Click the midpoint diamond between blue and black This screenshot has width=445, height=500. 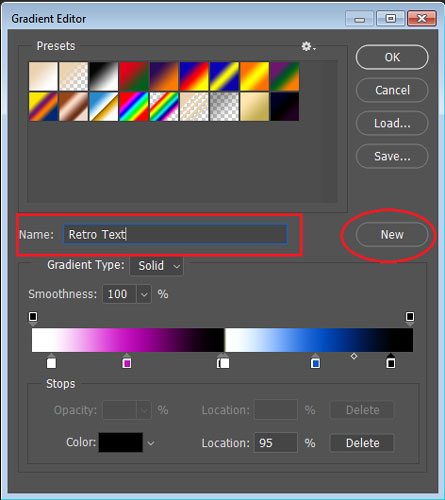click(354, 356)
